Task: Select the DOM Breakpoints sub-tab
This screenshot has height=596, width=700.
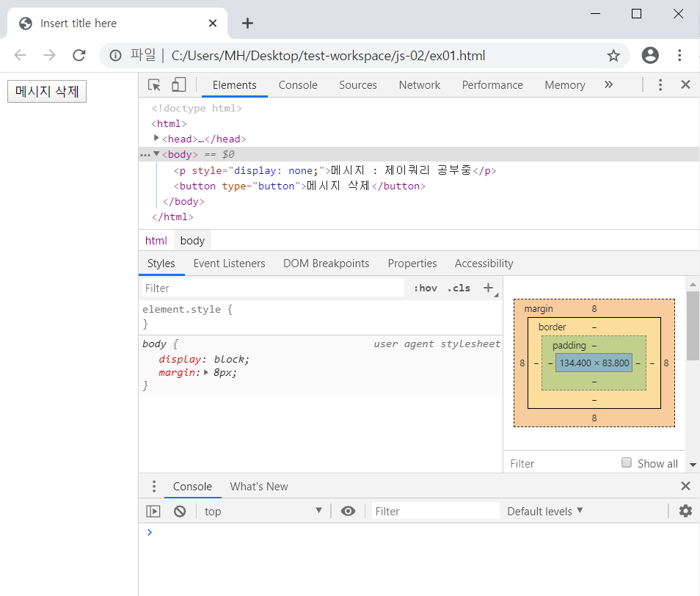Action: coord(326,264)
